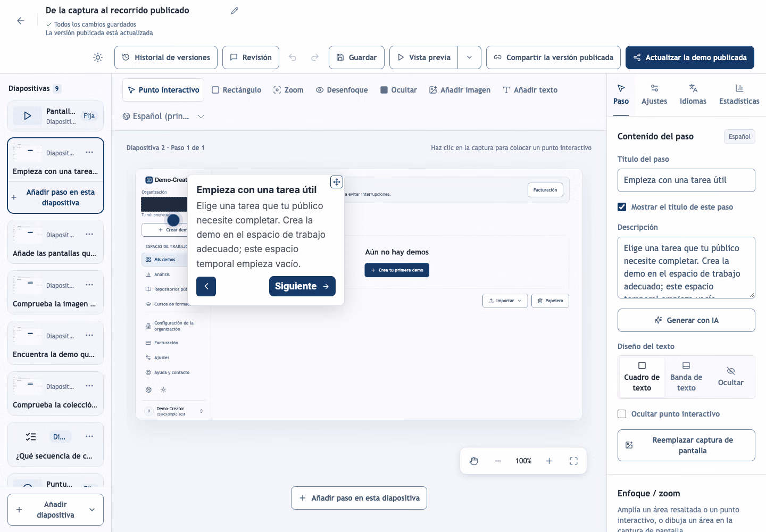
Task: Activate the 'Punto interactivo' tool
Action: [x=164, y=90]
